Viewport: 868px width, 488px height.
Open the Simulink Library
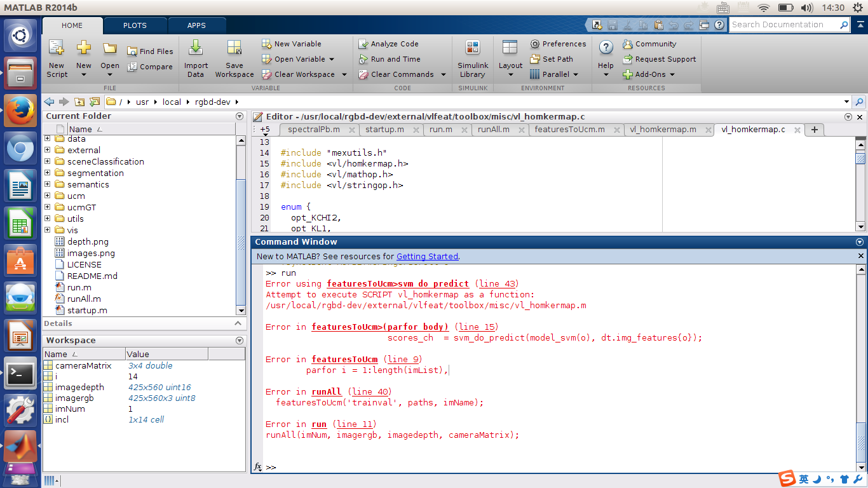(473, 58)
